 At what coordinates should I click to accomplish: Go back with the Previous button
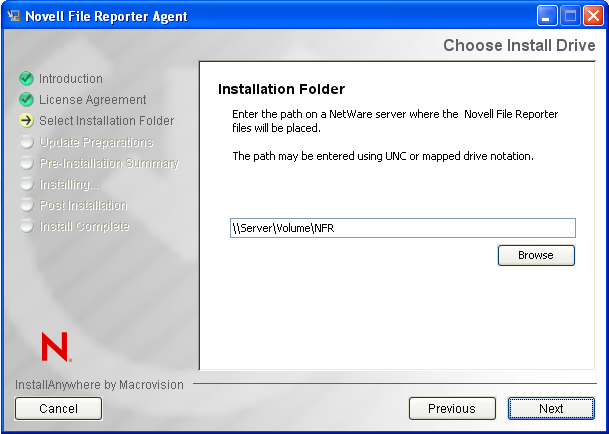tap(452, 408)
